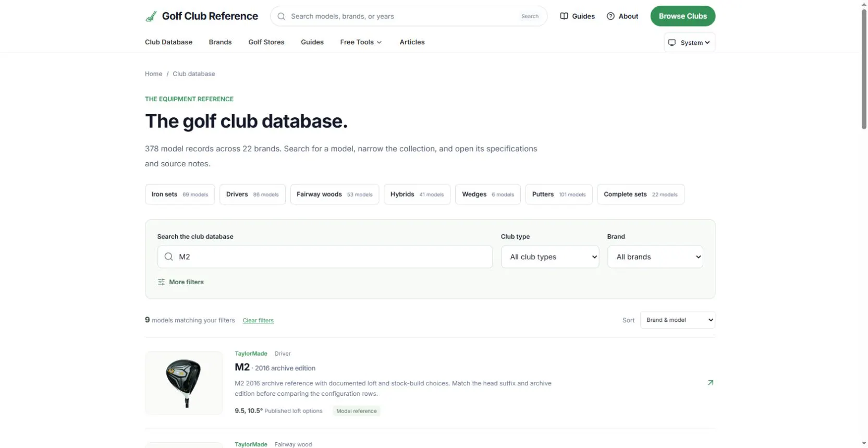Filter by Hybrids chip
The image size is (868, 448).
tap(417, 195)
